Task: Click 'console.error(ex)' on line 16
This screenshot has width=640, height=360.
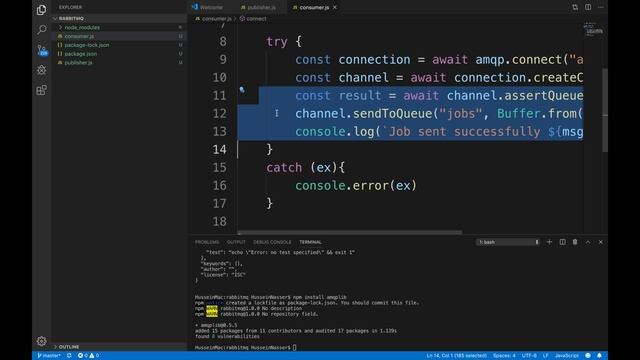Action: [x=356, y=185]
